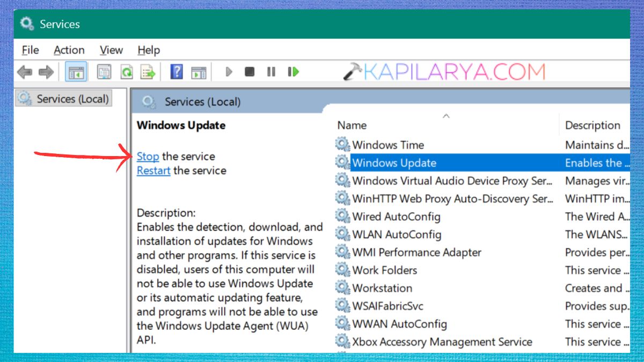The width and height of the screenshot is (644, 362).
Task: Click gear icon beside WSAIFabricSvc
Action: [342, 306]
